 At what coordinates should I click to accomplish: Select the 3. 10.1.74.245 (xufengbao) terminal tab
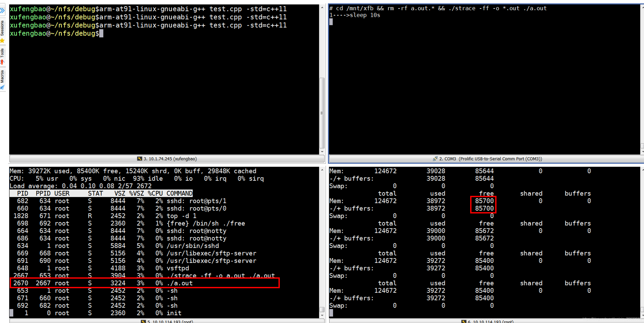tap(167, 159)
